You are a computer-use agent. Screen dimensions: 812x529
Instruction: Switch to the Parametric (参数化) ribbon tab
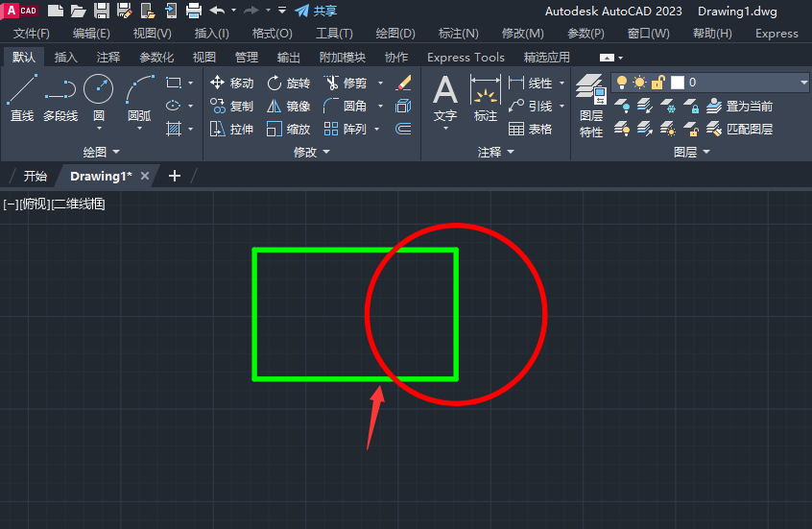pyautogui.click(x=156, y=57)
